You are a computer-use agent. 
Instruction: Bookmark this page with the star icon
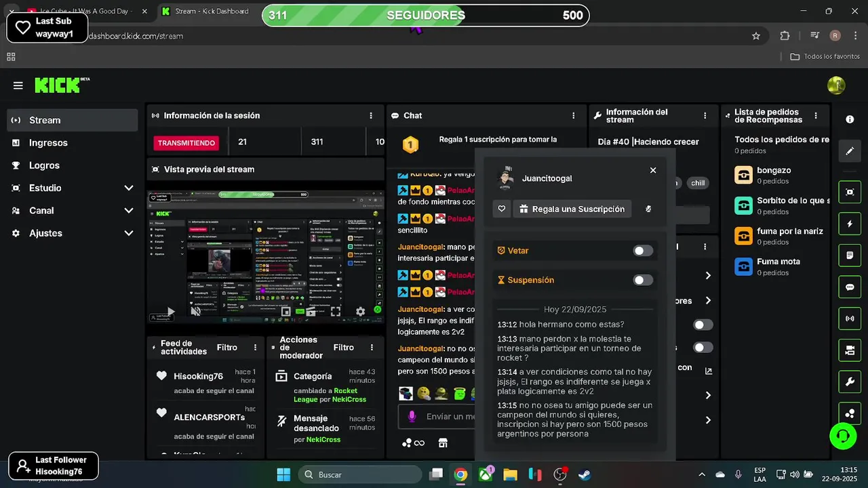click(x=756, y=36)
